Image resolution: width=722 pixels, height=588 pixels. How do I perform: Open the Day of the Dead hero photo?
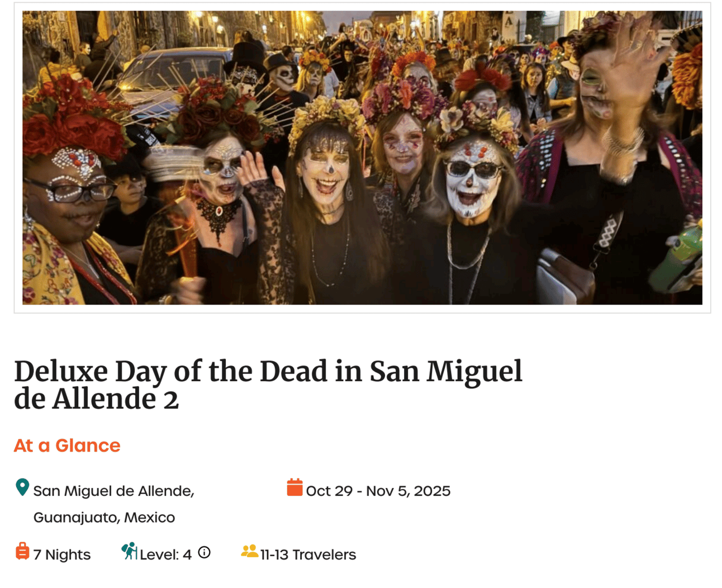362,158
